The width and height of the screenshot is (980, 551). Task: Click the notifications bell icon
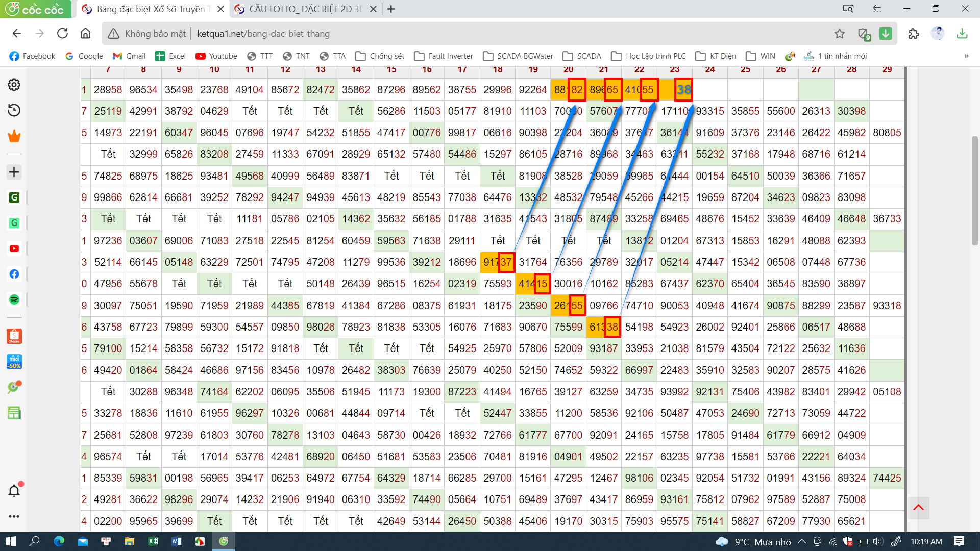coord(14,491)
